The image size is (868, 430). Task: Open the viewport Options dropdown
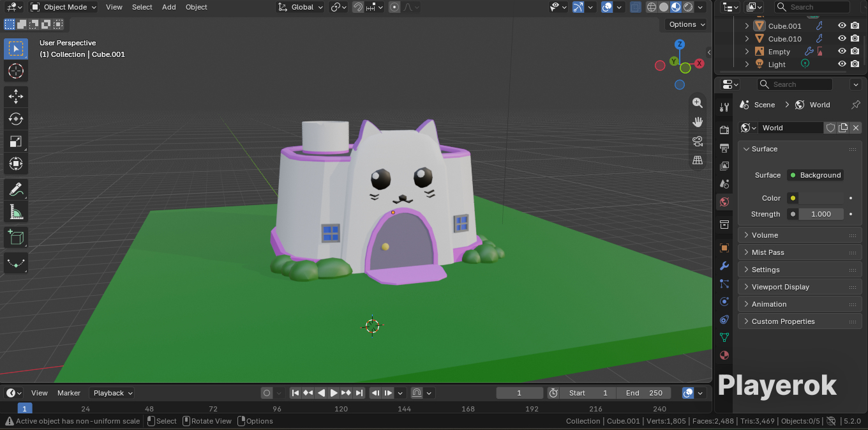(687, 24)
